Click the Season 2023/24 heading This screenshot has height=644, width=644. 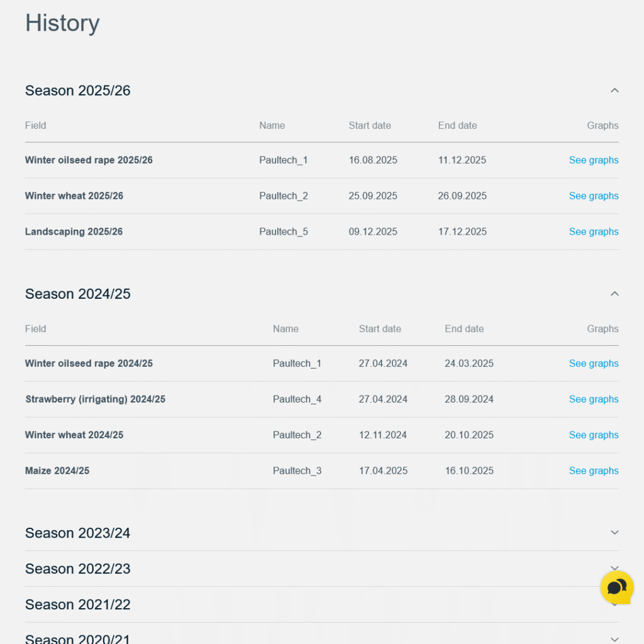click(78, 533)
